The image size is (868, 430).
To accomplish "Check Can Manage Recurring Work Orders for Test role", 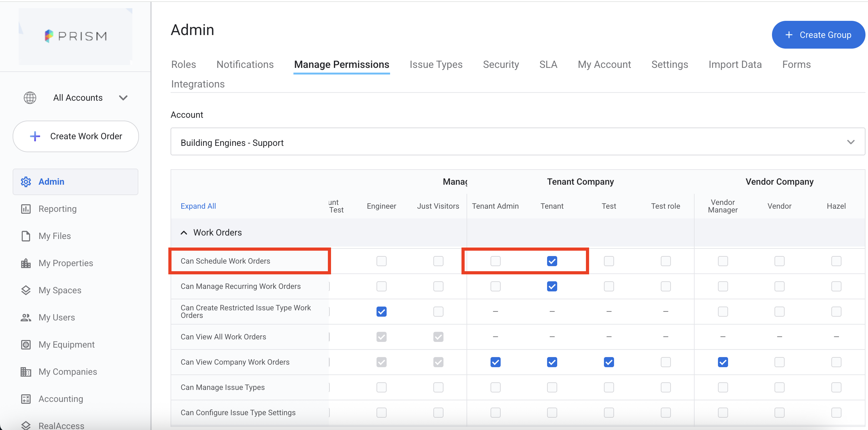I will [x=666, y=286].
